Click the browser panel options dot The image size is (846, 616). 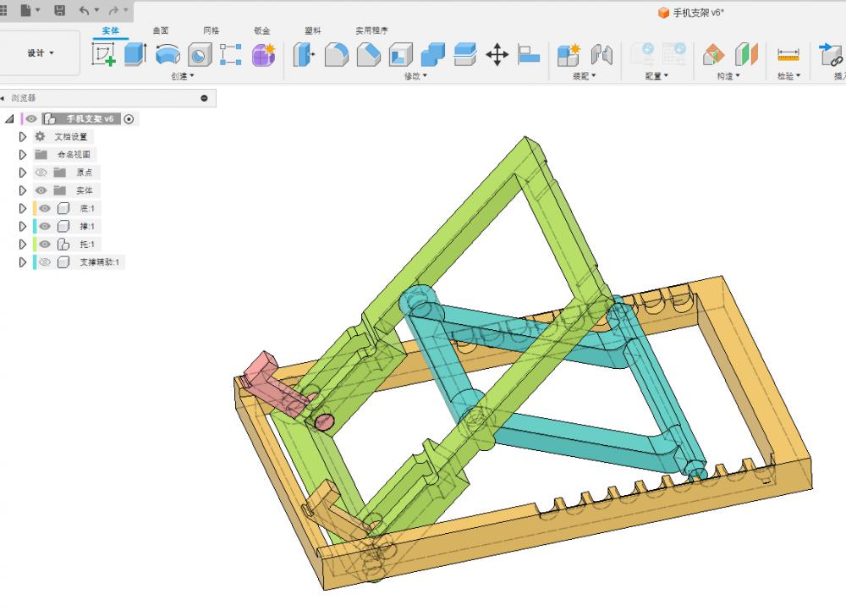pyautogui.click(x=204, y=98)
